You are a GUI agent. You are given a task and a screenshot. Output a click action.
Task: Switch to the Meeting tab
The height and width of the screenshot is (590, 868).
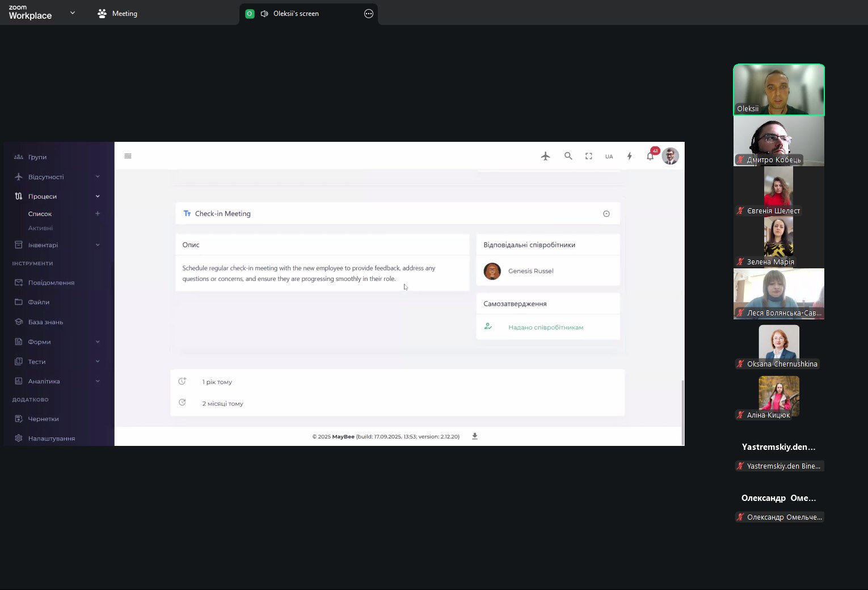pos(117,14)
